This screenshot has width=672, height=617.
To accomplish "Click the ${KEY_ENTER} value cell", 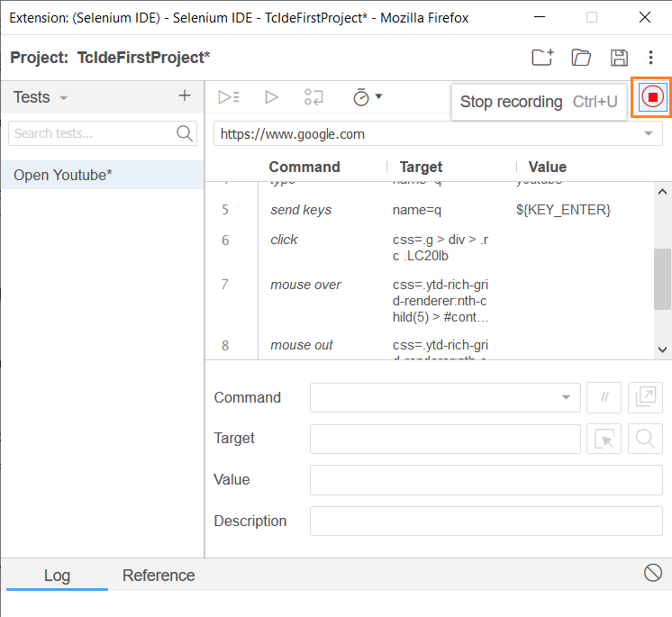I will pyautogui.click(x=563, y=210).
